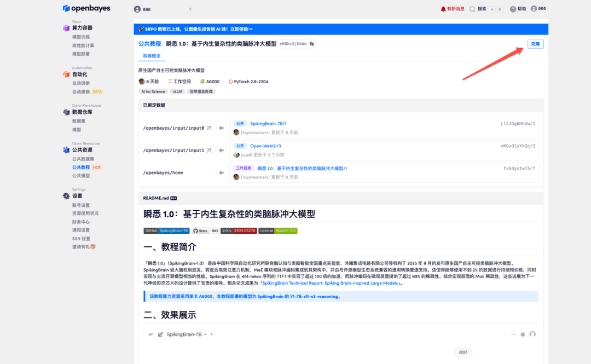Click the unlink icon beside input1
The height and width of the screenshot is (364, 591).
pos(209,150)
